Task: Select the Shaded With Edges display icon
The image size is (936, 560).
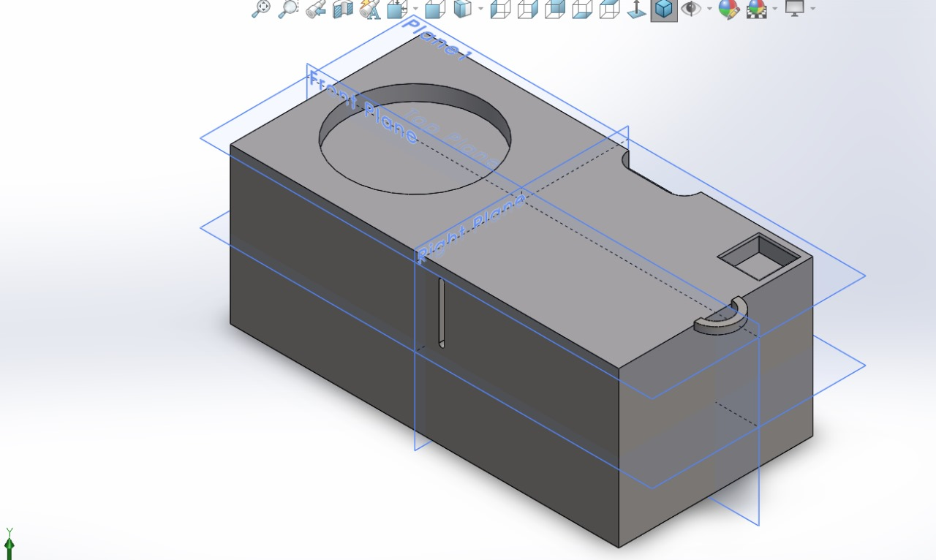Action: click(x=462, y=10)
